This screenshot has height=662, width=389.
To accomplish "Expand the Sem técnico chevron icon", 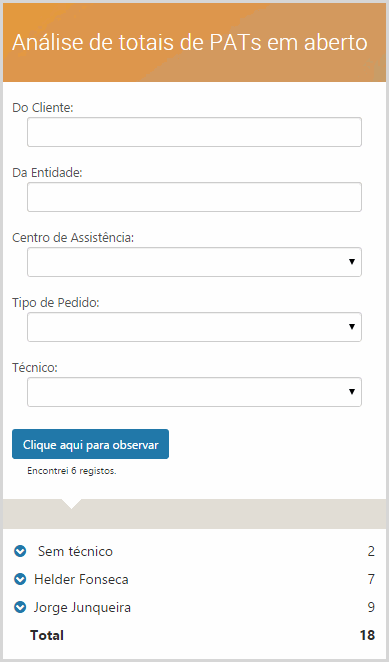I will [20, 551].
